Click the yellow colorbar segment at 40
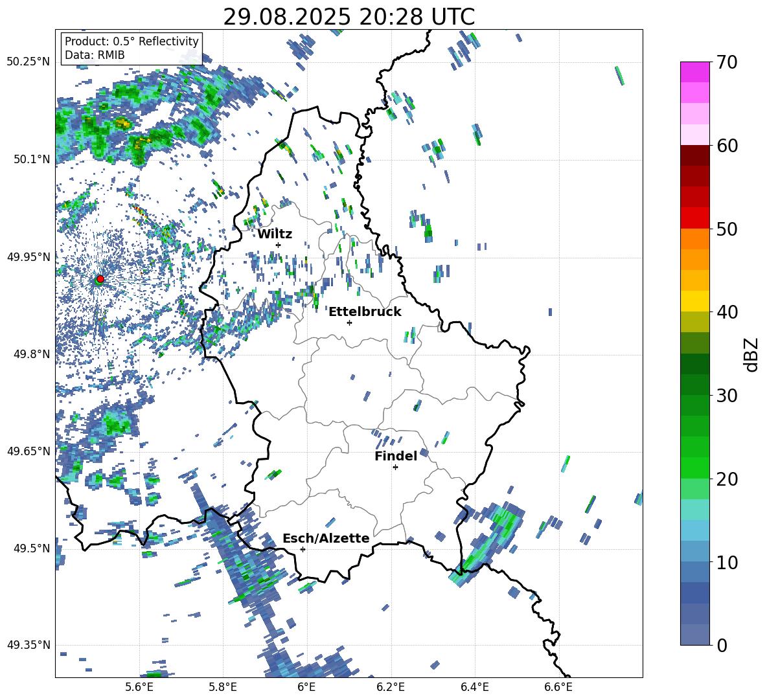This screenshot has height=700, width=767. 694,301
